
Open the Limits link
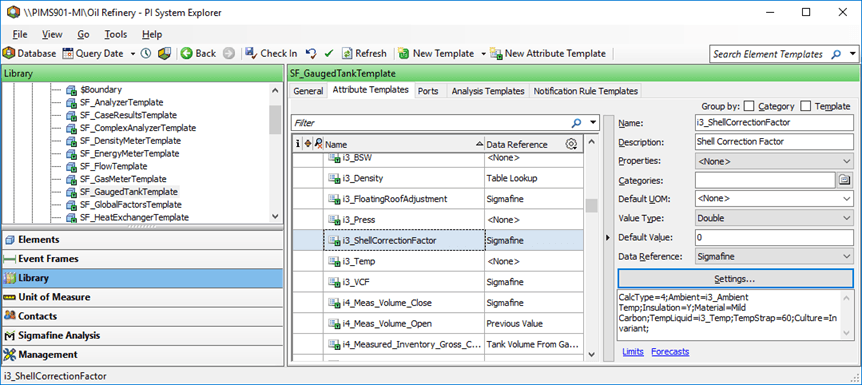(x=633, y=352)
